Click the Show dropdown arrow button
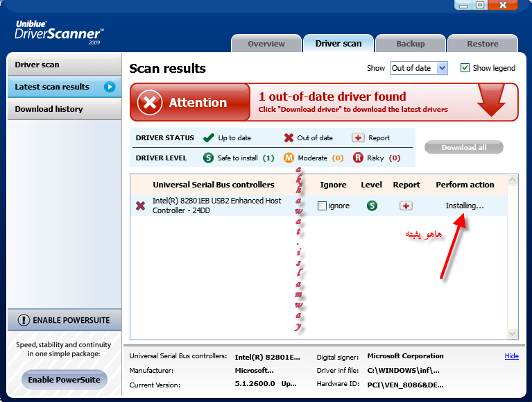 442,68
